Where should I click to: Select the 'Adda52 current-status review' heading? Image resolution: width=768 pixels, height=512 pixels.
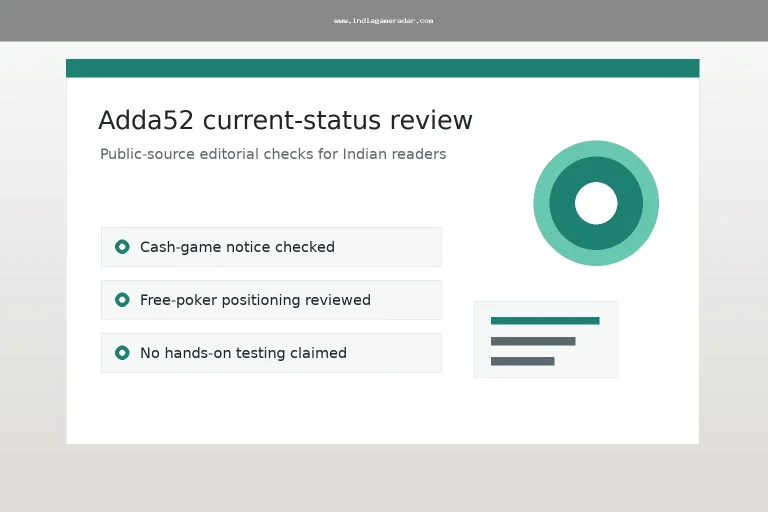tap(286, 120)
